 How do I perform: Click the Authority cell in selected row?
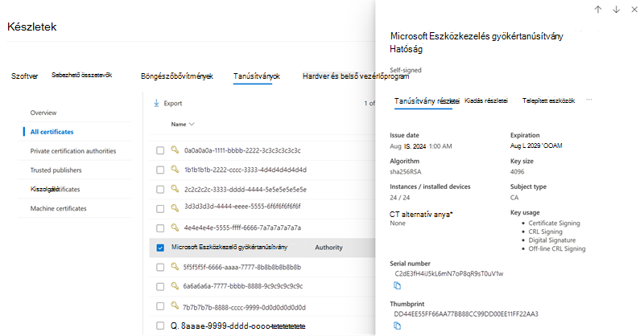[x=328, y=248]
